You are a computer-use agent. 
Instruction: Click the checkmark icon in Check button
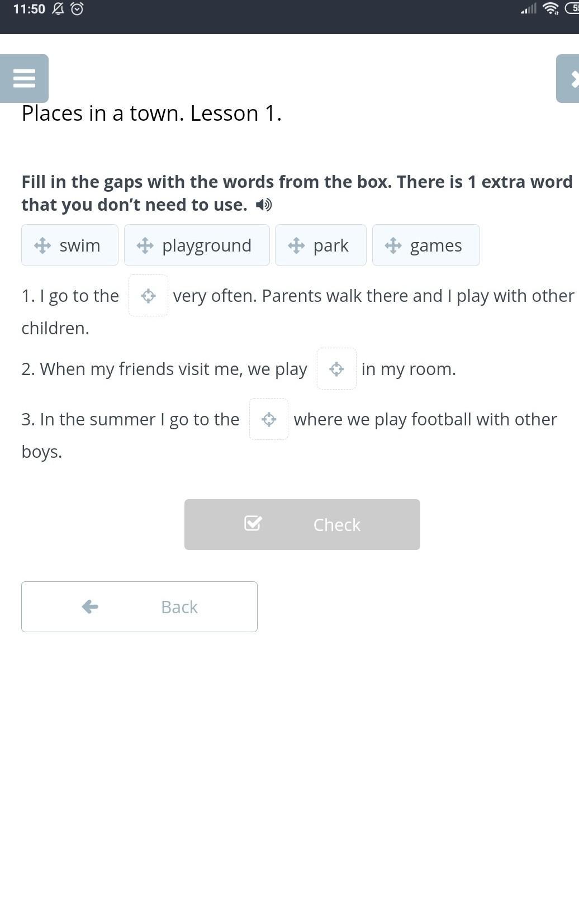253,524
